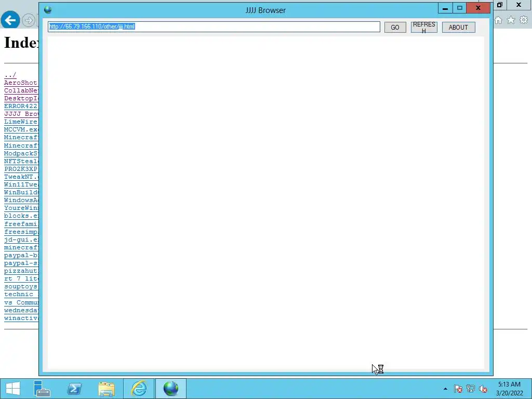Viewport: 532px width, 399px height.
Task: Open the YoureWin link in index
Action: click(x=21, y=208)
